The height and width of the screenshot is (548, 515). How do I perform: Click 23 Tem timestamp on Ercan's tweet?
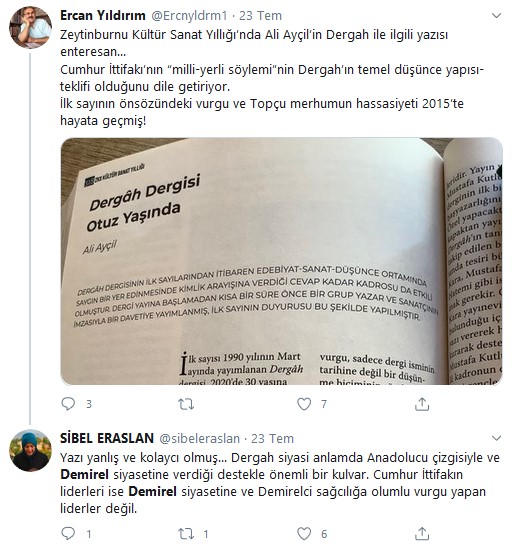pyautogui.click(x=260, y=16)
